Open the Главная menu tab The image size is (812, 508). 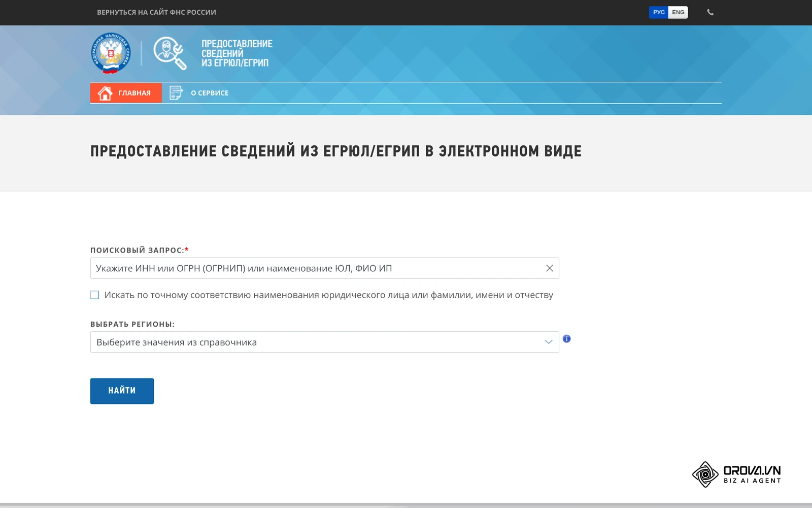126,93
